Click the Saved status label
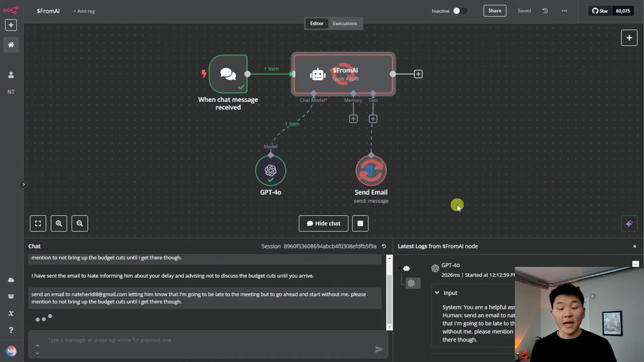The image size is (644, 362). (x=524, y=11)
